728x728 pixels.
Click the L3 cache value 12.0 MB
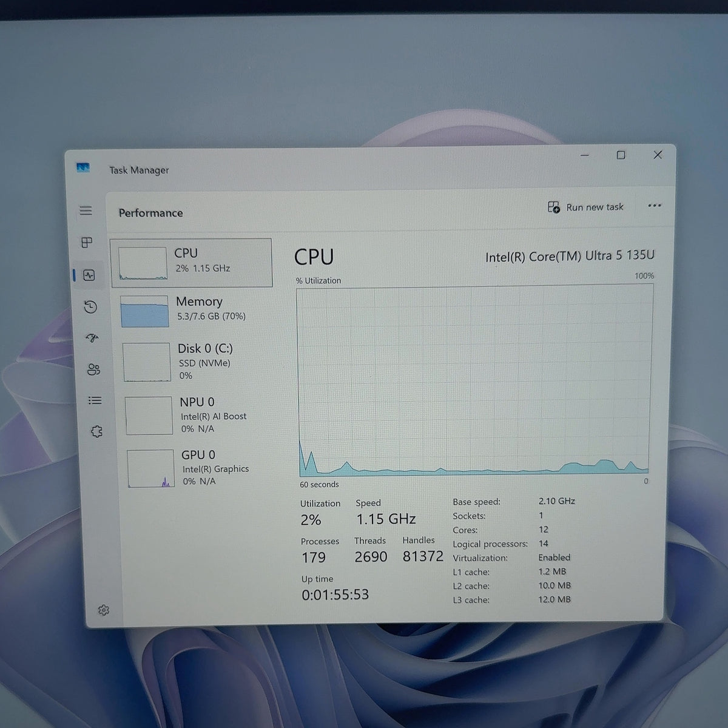(554, 599)
